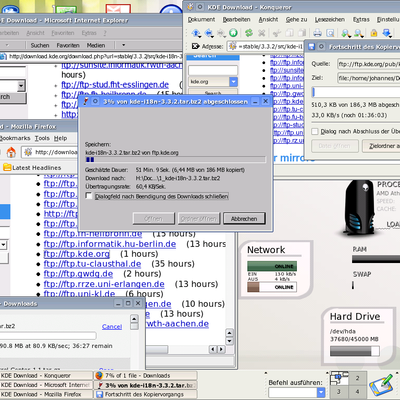Click the Back arrow icon in Konqueror toolbar
This screenshot has height=400, width=400.
(209, 33)
